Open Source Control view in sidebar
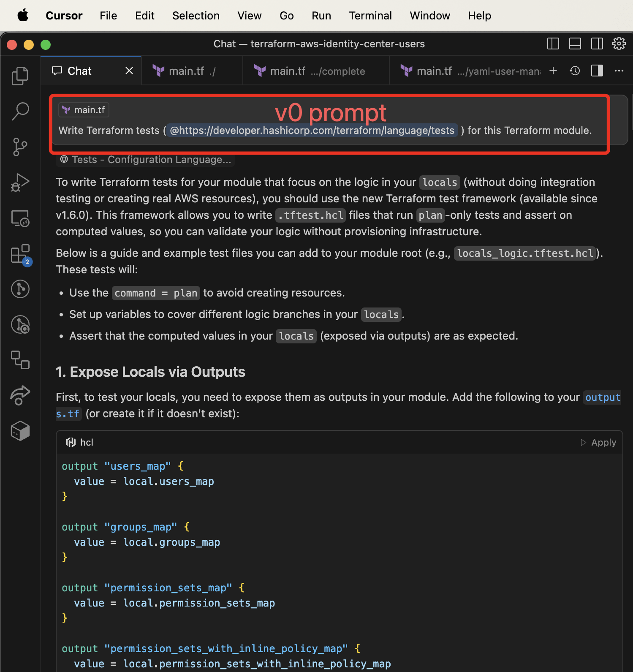The height and width of the screenshot is (672, 633). point(20,147)
